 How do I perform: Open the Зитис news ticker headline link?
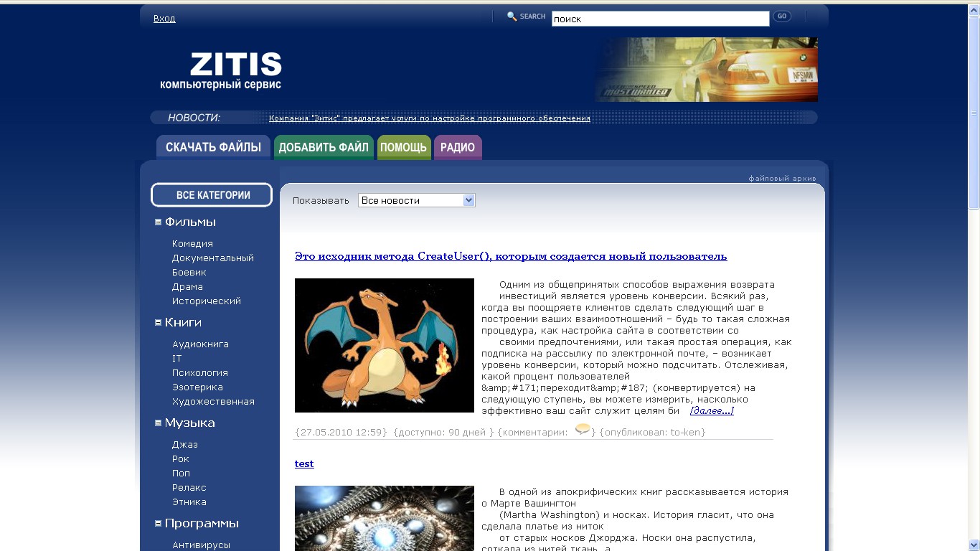pos(430,118)
